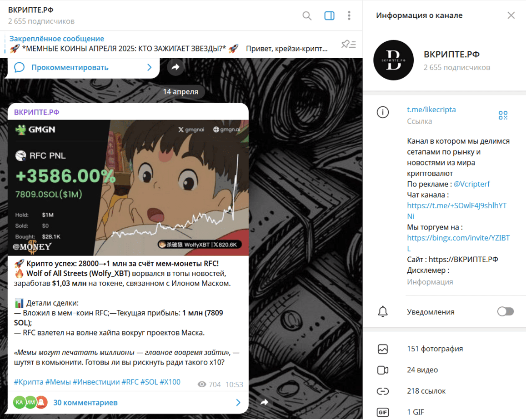The height and width of the screenshot is (420, 526).
Task: Click the @Vcripterf advertising contact link
Action: [472, 184]
